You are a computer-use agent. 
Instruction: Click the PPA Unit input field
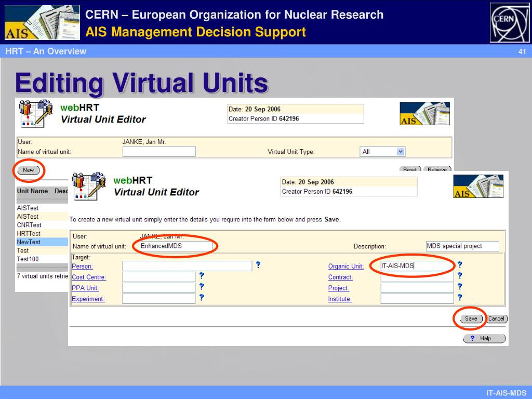pyautogui.click(x=159, y=288)
